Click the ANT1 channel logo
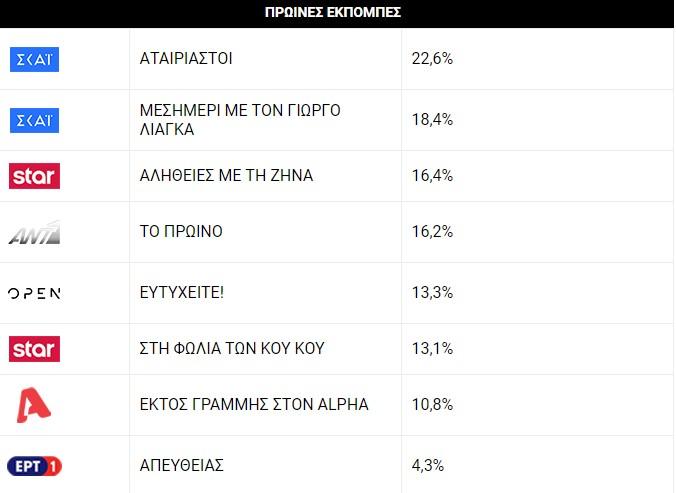Viewport: 676px width, 493px height. pyautogui.click(x=34, y=233)
